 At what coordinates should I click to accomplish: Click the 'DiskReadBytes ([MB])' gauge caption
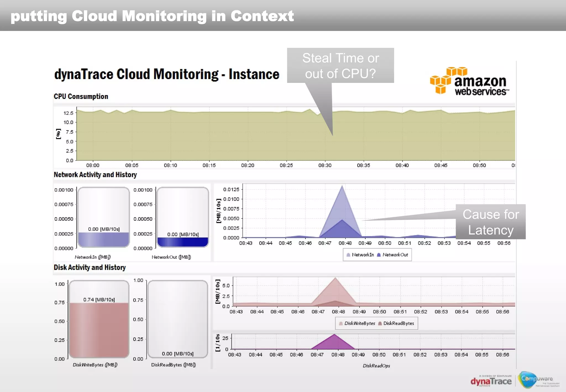(x=174, y=365)
